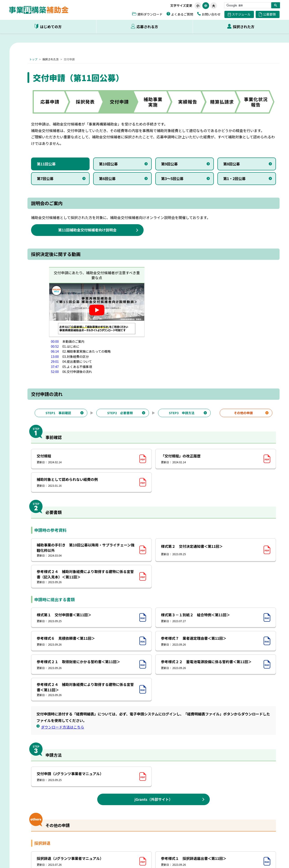
Task: Open the はじめての方 menu
Action: click(48, 27)
